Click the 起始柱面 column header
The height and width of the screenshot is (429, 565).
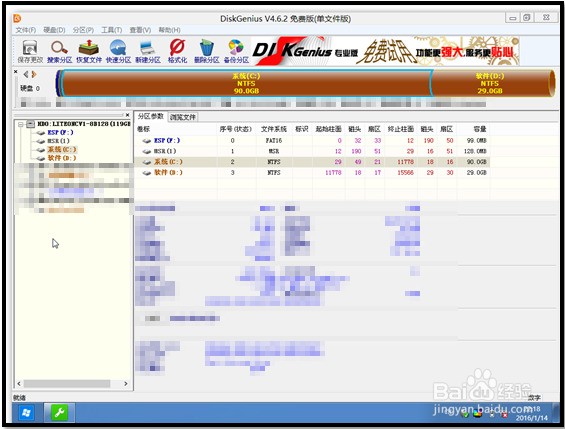(328, 129)
